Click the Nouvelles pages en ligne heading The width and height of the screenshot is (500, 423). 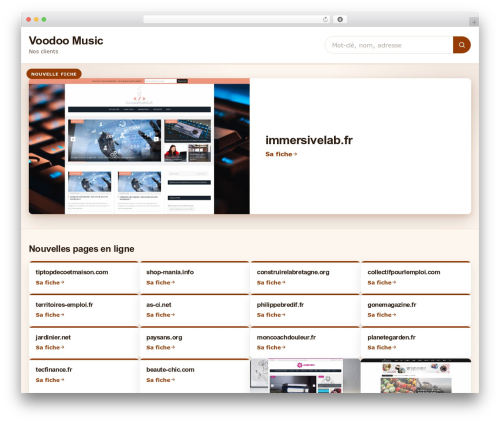(x=81, y=249)
